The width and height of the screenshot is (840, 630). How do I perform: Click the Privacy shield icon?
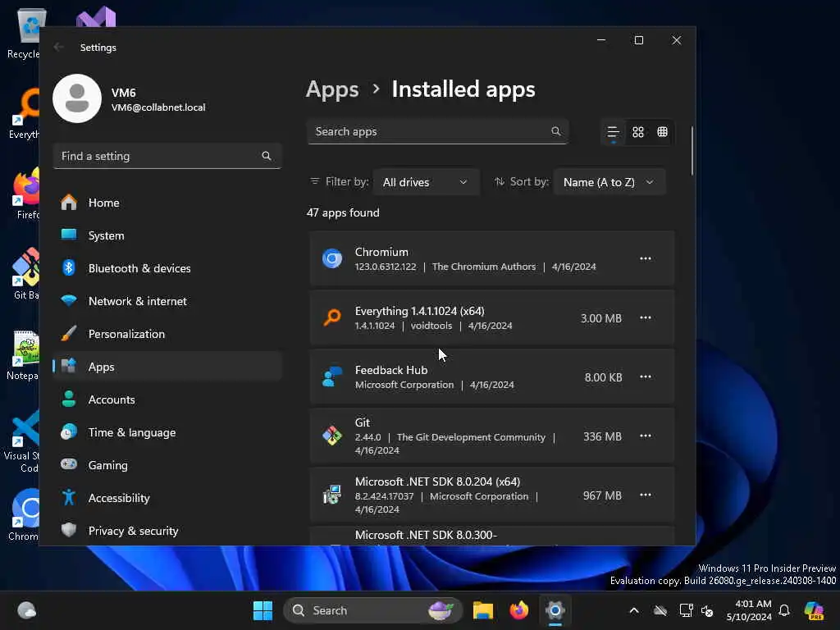69,530
